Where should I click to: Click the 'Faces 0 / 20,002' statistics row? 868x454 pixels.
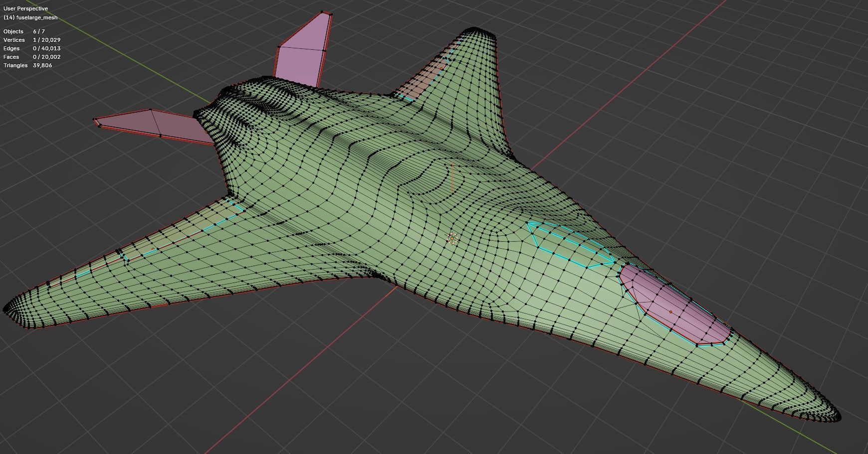[x=32, y=57]
